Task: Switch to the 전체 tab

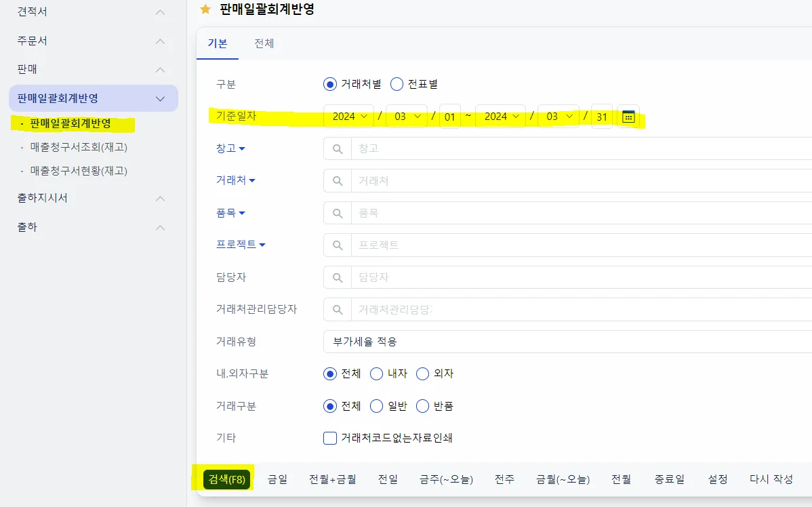Action: coord(264,43)
